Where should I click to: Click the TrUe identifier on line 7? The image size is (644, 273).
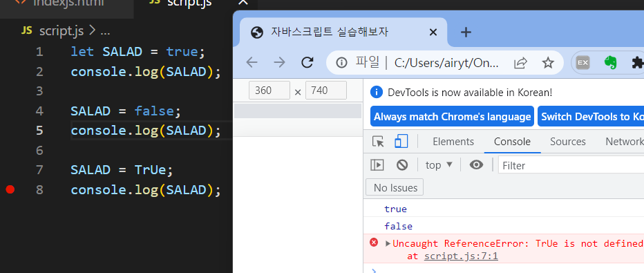[x=151, y=170]
